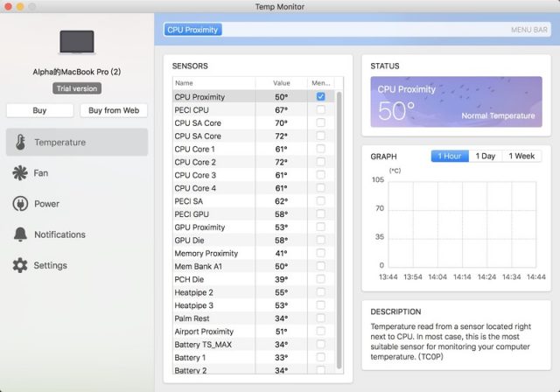Enable the GPU Die checkbox
The height and width of the screenshot is (392, 560).
tap(321, 240)
